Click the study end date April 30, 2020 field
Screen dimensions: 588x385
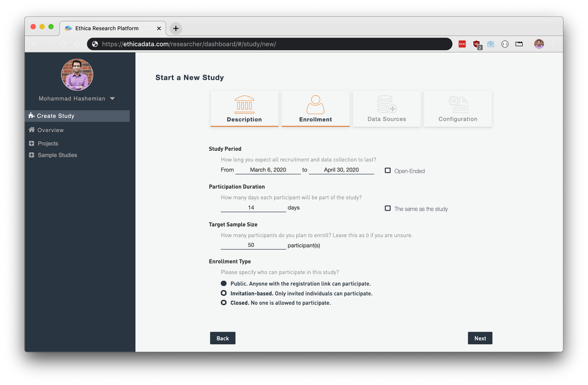coord(341,170)
